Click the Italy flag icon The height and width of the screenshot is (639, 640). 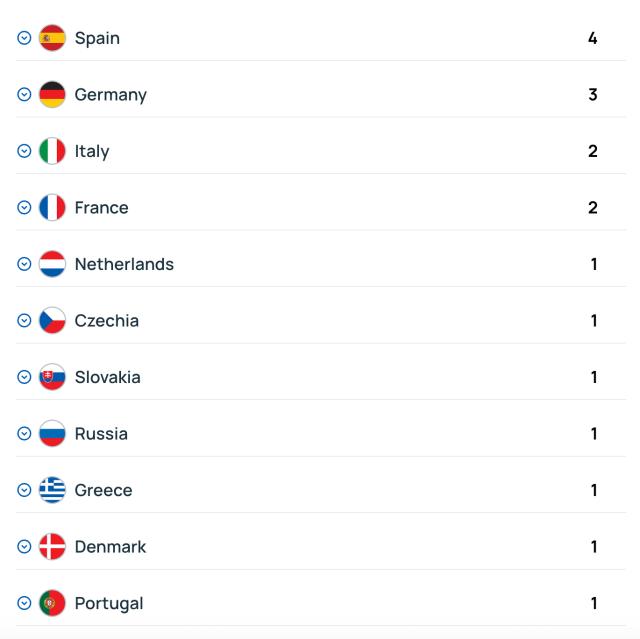click(52, 151)
